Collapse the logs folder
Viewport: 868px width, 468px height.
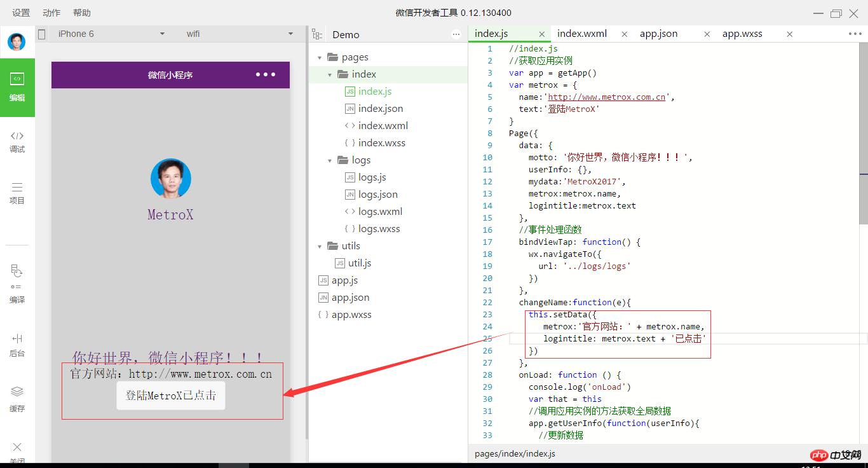(x=330, y=160)
